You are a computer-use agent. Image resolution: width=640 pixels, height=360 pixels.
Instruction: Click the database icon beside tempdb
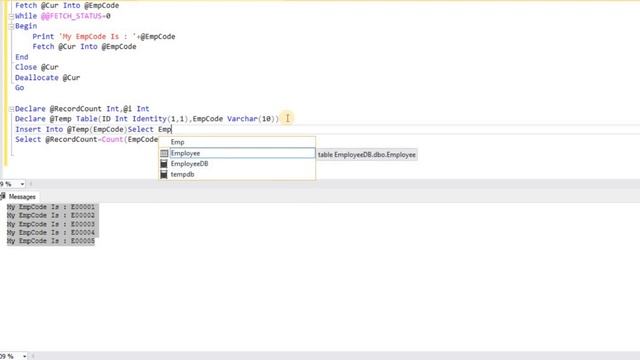coord(164,174)
